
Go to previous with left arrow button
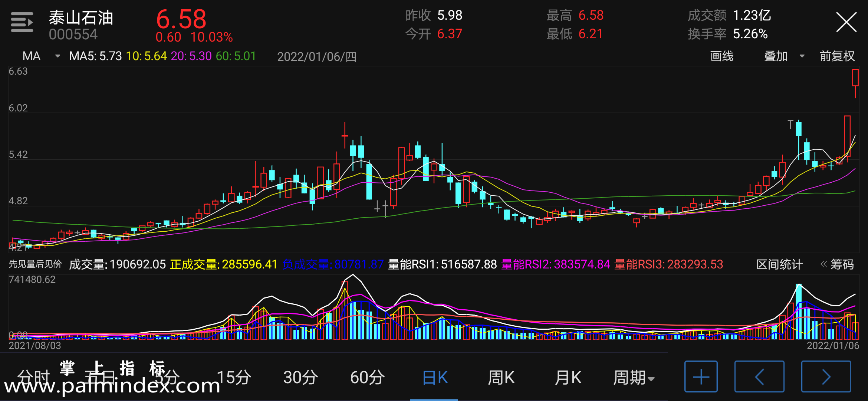759,376
